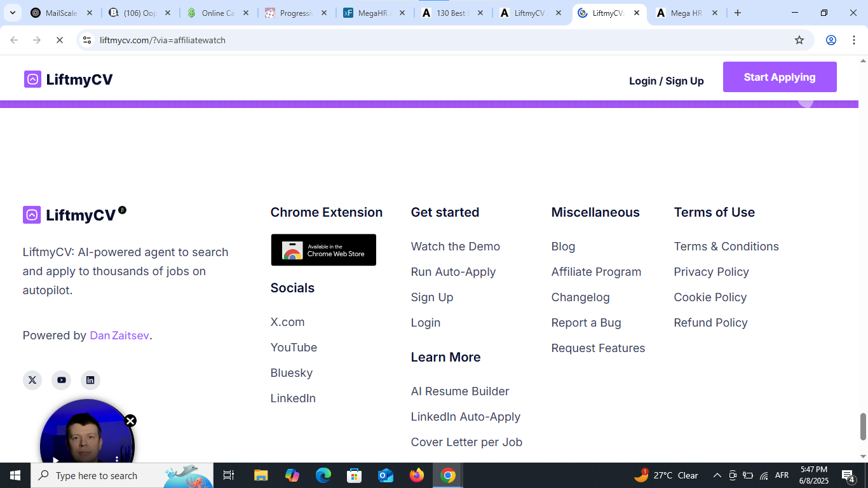868x488 pixels.
Task: Bookmark this page with star icon
Action: click(x=799, y=40)
